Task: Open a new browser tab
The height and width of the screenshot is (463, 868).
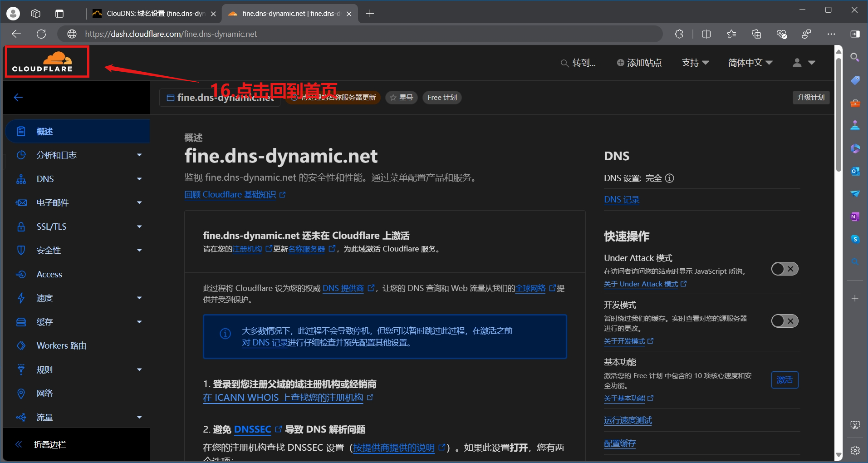Action: pos(370,14)
